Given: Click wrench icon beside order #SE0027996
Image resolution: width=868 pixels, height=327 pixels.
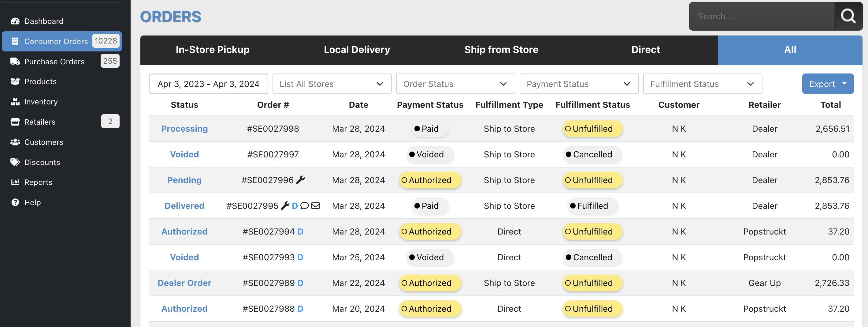Looking at the screenshot, I should pos(301,180).
